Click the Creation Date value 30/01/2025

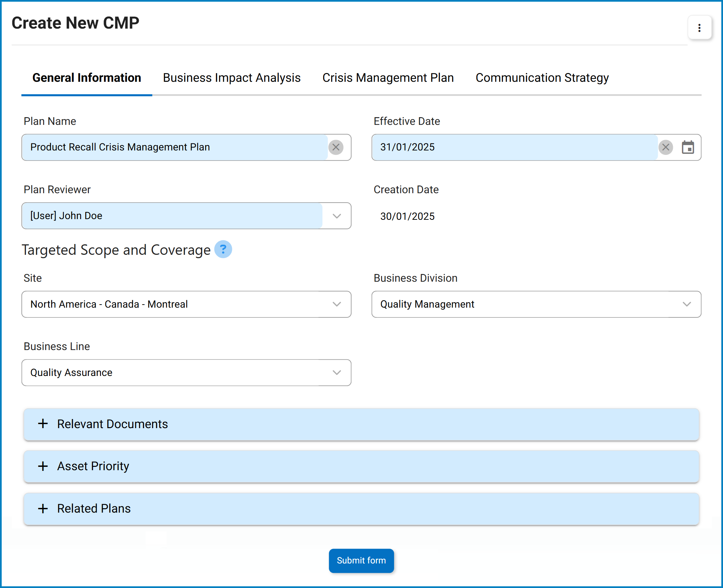tap(407, 216)
